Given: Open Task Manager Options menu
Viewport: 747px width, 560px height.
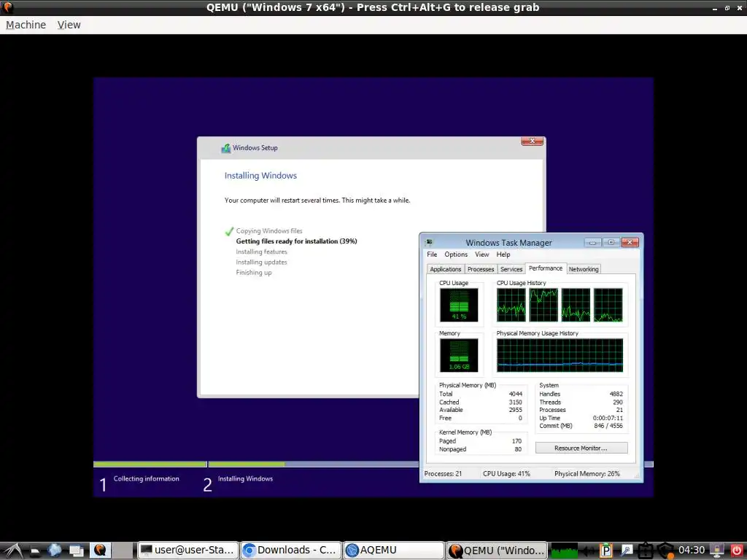Looking at the screenshot, I should [456, 254].
